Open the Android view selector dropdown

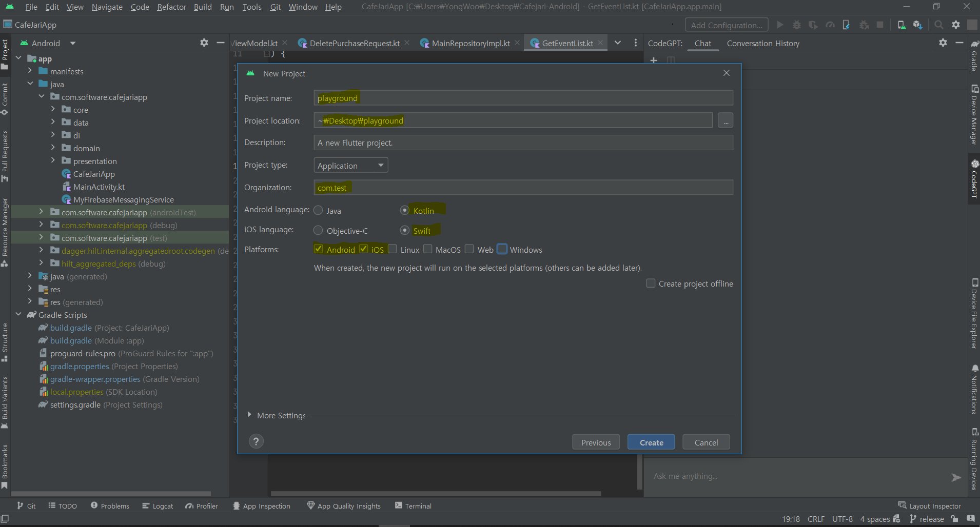click(x=73, y=43)
